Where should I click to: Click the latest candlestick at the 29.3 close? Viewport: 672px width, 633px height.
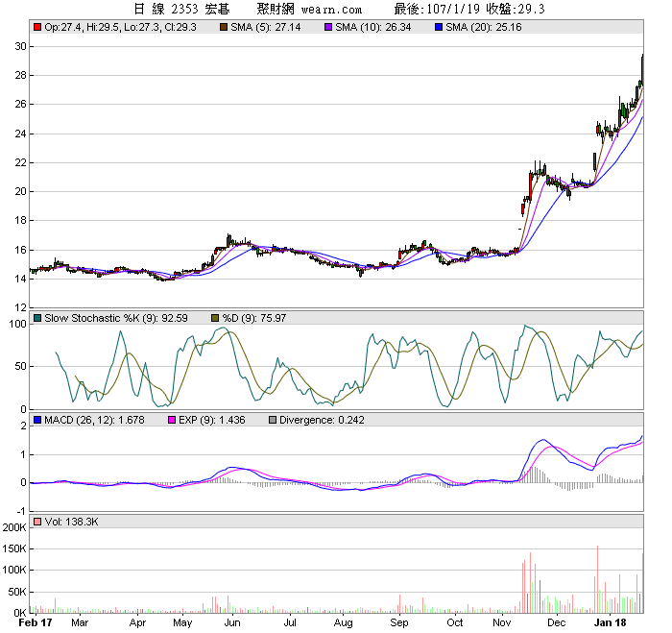tap(642, 69)
